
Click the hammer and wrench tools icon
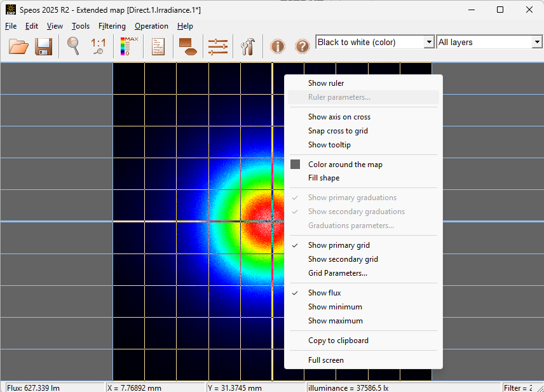(x=248, y=46)
